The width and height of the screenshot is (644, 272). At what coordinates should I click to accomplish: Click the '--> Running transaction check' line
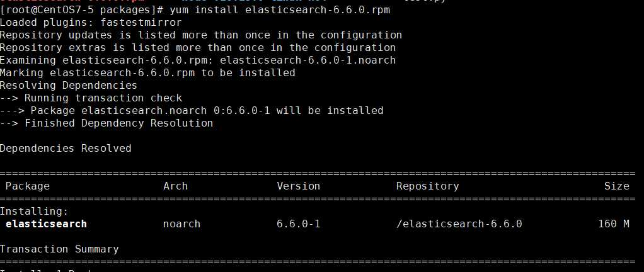91,98
